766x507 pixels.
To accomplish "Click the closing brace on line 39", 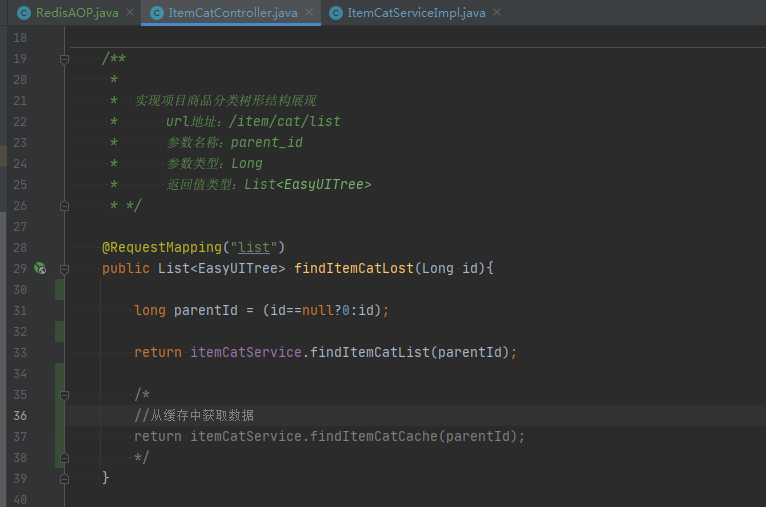I will [x=106, y=478].
